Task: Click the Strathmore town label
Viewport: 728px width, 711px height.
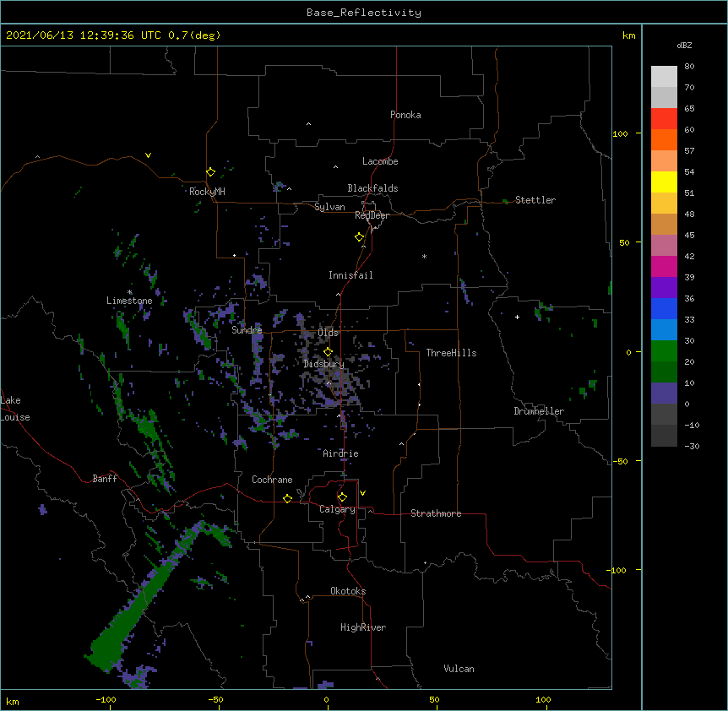Action: pyautogui.click(x=436, y=513)
